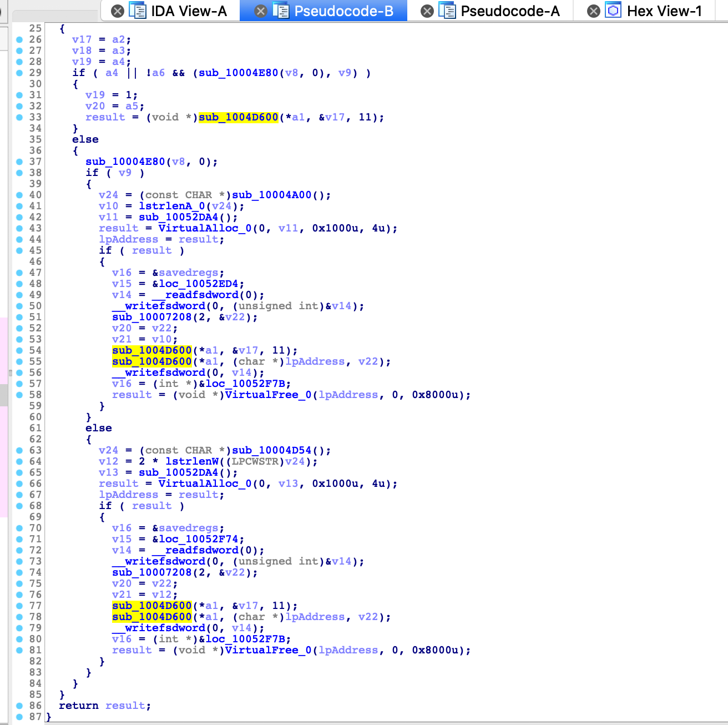The height and width of the screenshot is (725, 728).
Task: Click __writefsdword on line 79
Action: (159, 628)
